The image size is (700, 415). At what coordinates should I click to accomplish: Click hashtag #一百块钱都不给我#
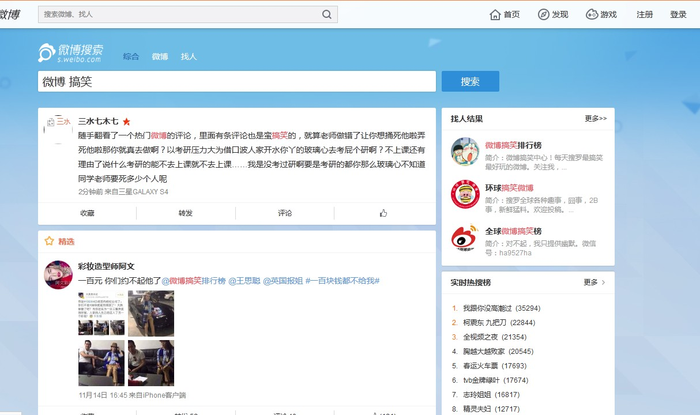[342, 281]
